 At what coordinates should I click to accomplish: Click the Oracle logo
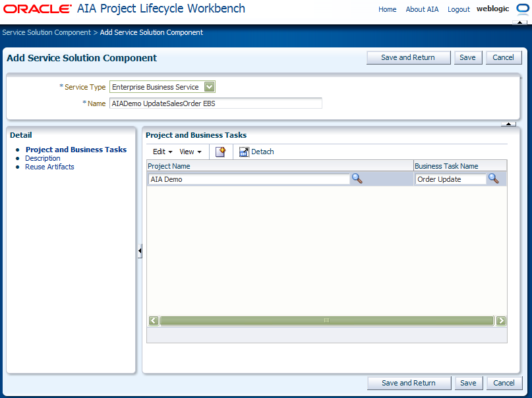tap(38, 9)
